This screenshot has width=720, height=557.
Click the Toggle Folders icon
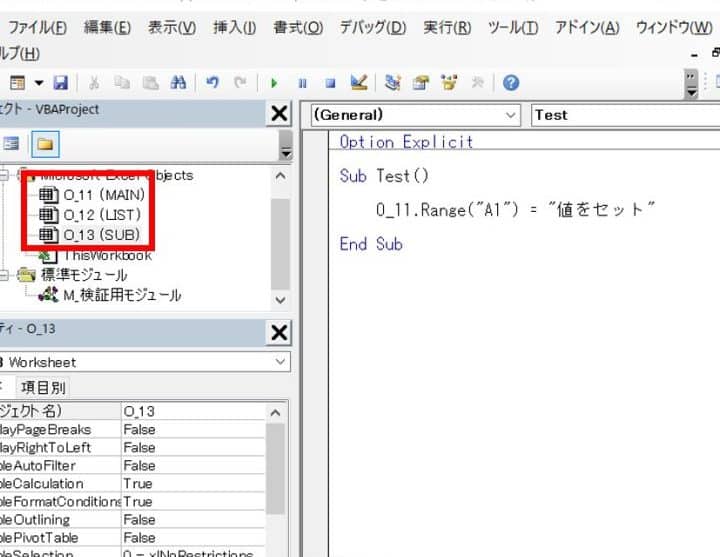pos(45,144)
